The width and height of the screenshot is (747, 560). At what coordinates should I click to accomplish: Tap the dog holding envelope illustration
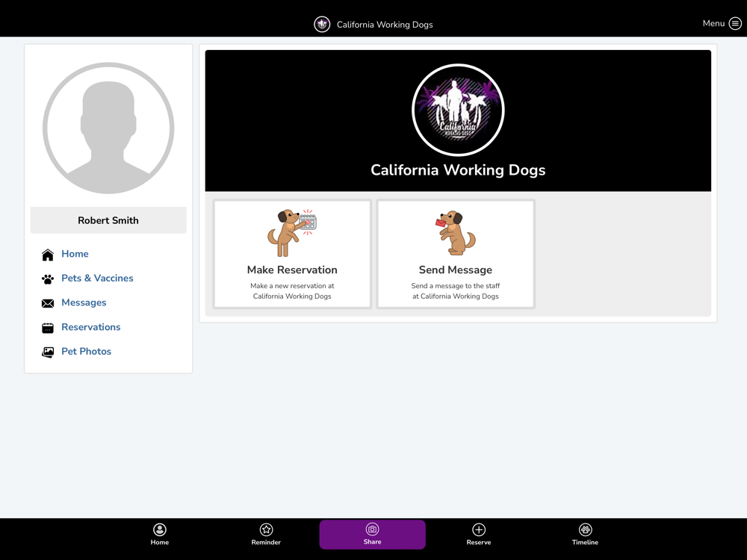pyautogui.click(x=456, y=232)
